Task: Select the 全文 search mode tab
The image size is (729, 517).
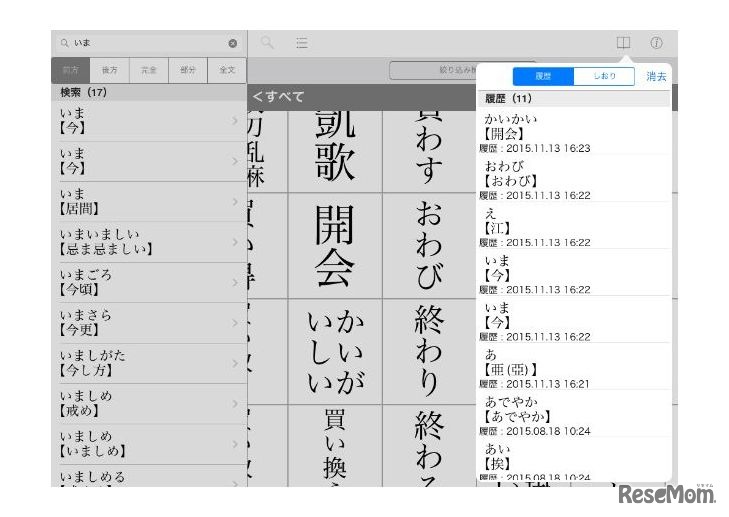Action: 227,70
